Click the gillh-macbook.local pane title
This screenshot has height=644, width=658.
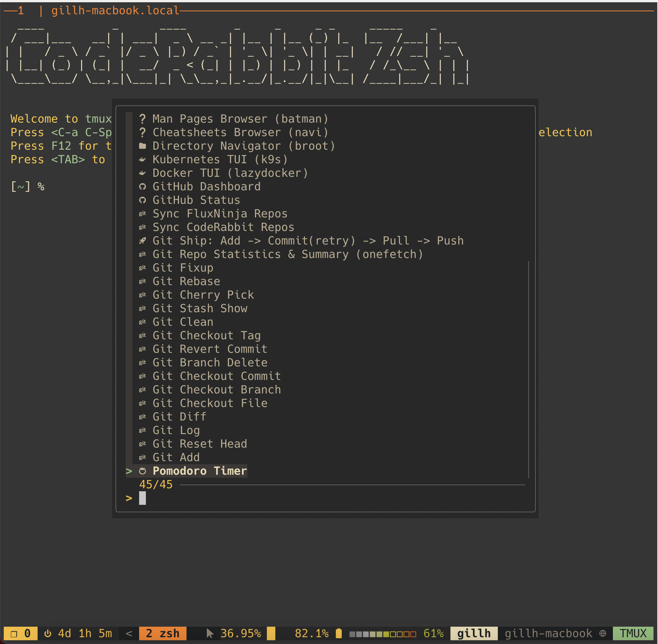click(115, 11)
